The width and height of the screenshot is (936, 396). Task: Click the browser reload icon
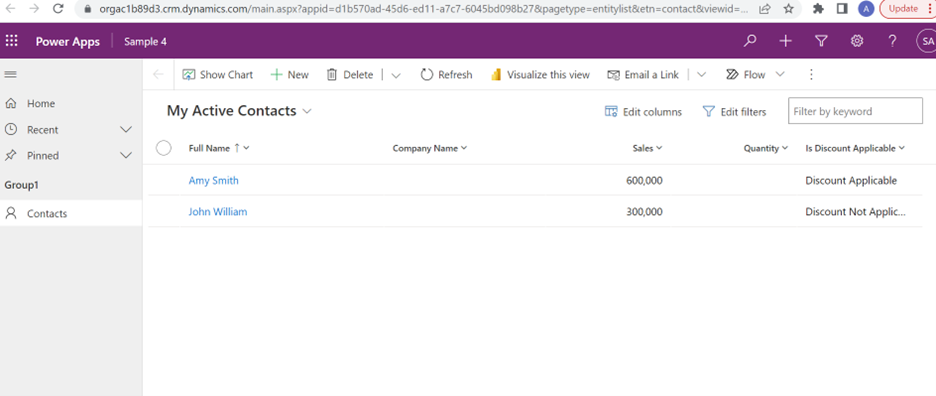tap(58, 8)
